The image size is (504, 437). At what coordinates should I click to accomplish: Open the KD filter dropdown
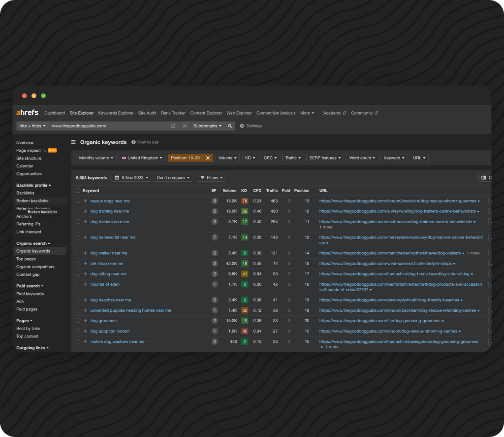[250, 158]
